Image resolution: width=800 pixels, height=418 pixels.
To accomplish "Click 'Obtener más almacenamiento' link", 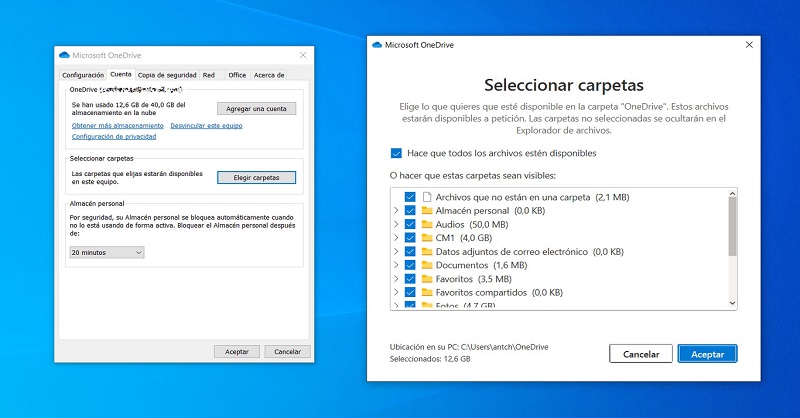I will (x=118, y=126).
